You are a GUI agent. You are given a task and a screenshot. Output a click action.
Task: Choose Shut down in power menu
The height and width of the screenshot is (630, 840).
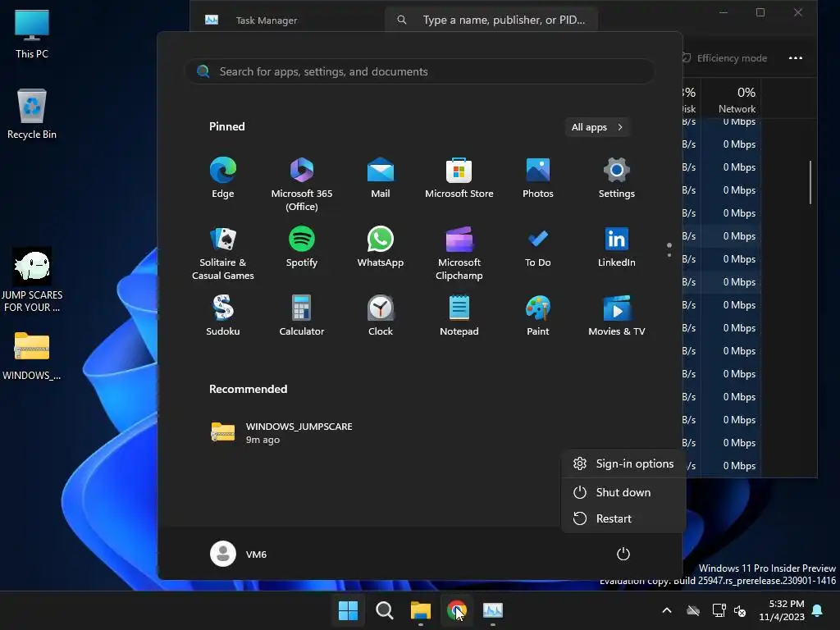(x=623, y=492)
